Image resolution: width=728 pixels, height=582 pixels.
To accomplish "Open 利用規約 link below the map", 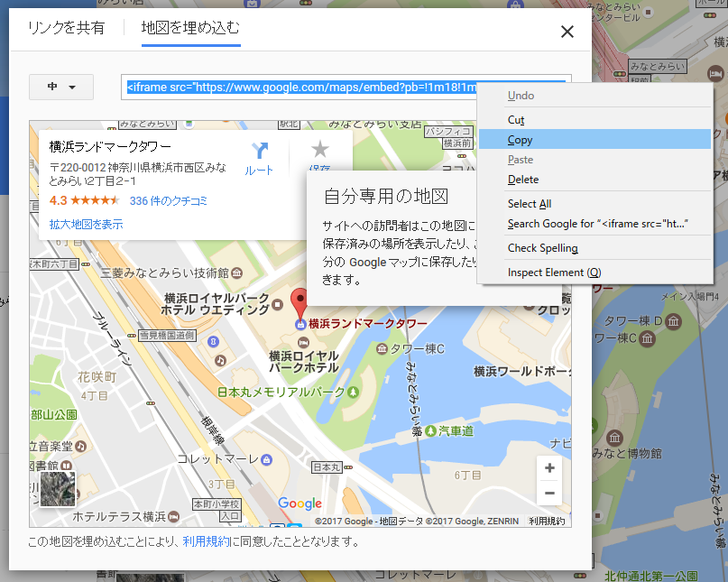I will (x=207, y=541).
